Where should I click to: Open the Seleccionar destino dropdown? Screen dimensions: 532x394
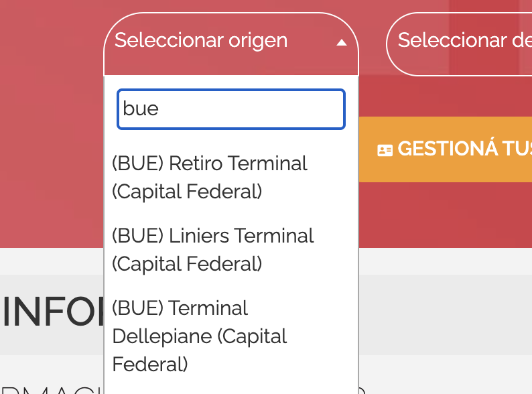459,44
